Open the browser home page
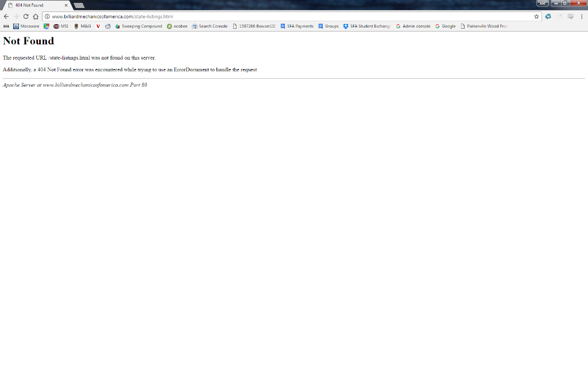The height and width of the screenshot is (377, 588). 36,17
